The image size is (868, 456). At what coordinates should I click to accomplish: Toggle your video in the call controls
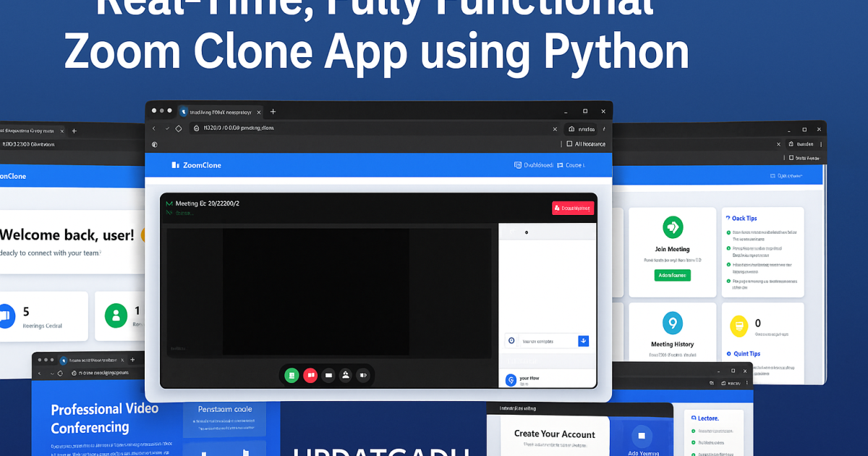click(328, 376)
